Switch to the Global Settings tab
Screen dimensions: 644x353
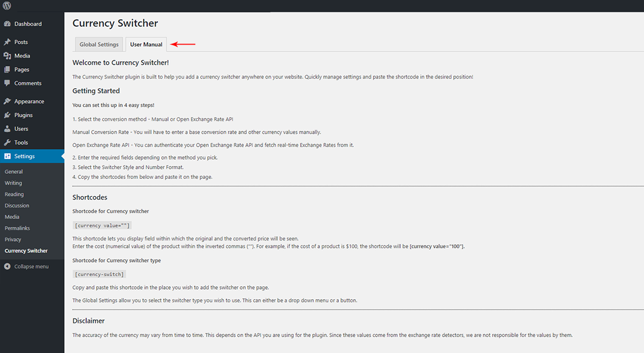click(x=99, y=45)
